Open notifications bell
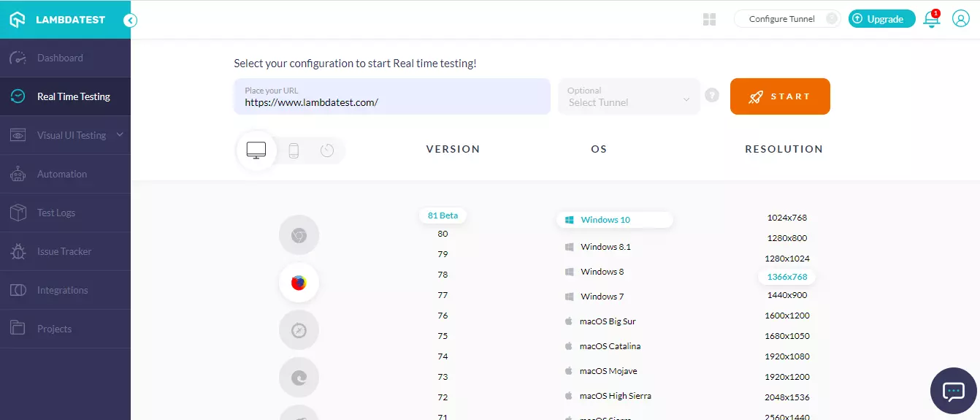This screenshot has height=420, width=980. (x=932, y=19)
